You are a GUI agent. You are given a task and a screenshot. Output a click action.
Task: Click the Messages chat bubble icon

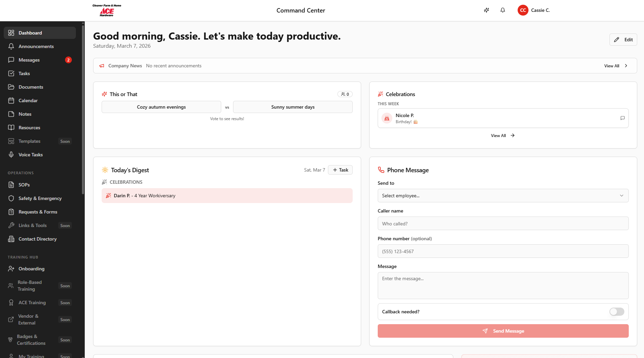click(x=11, y=60)
